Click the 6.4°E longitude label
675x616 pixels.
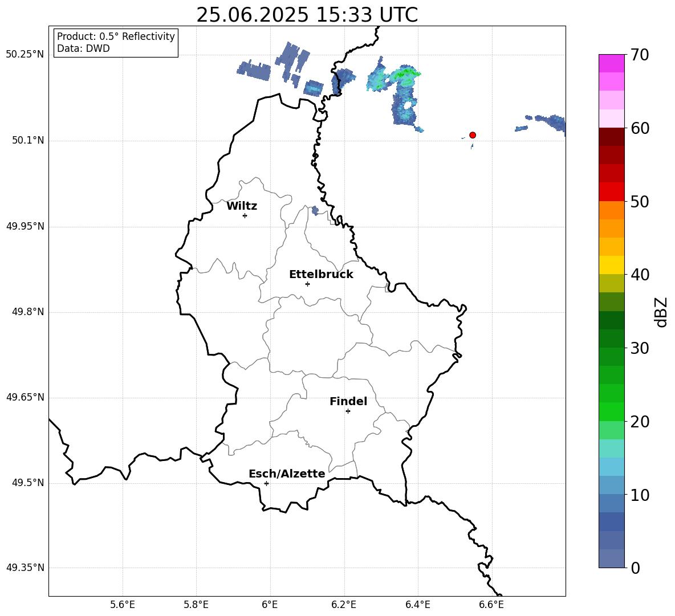click(417, 605)
